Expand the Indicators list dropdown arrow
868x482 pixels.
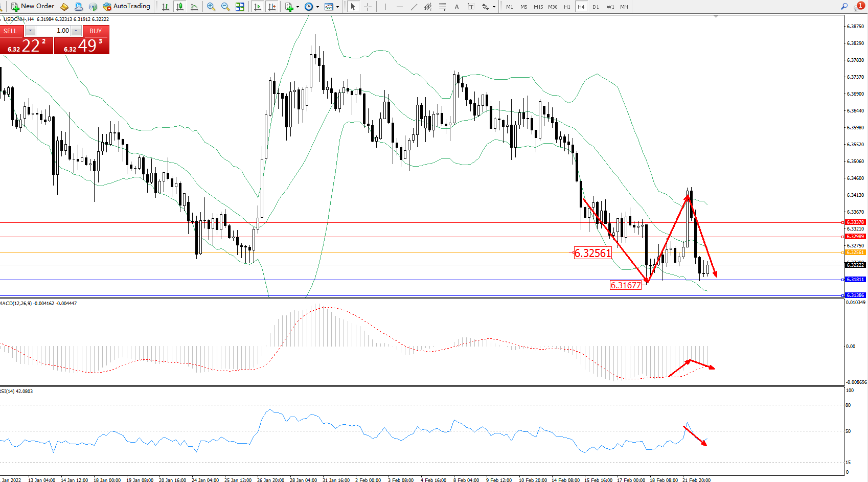tap(298, 7)
